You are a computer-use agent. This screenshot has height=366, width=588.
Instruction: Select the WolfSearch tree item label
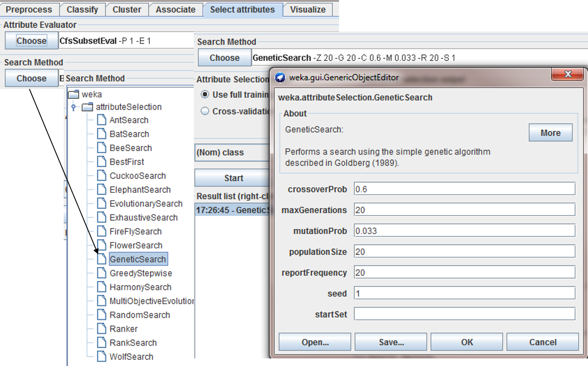point(131,357)
